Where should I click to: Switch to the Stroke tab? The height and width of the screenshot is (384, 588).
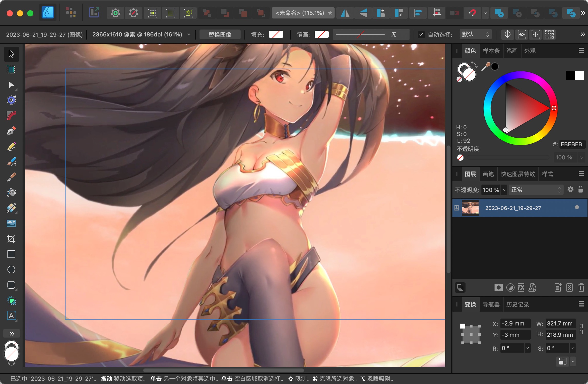[x=512, y=51]
